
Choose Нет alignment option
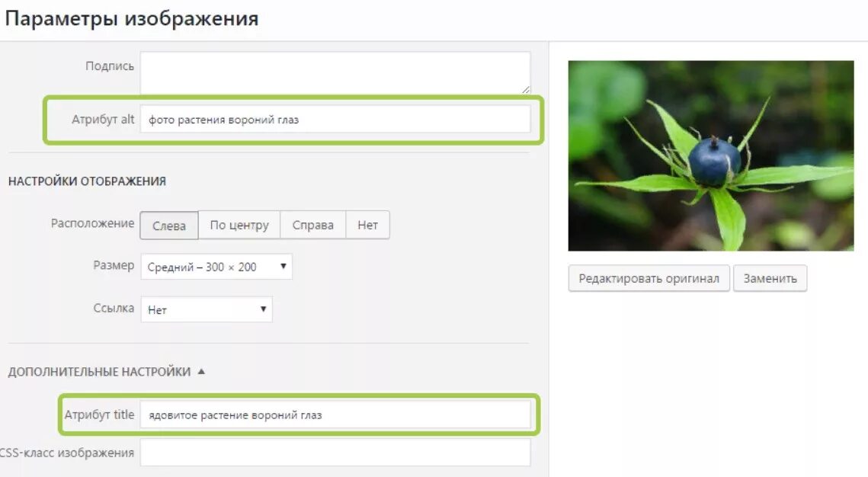367,226
